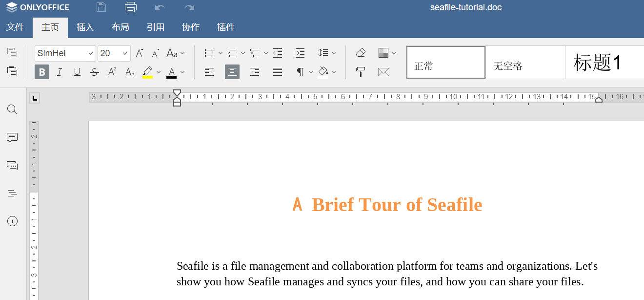
Task: Apply the 正常 paragraph style
Action: [x=446, y=63]
